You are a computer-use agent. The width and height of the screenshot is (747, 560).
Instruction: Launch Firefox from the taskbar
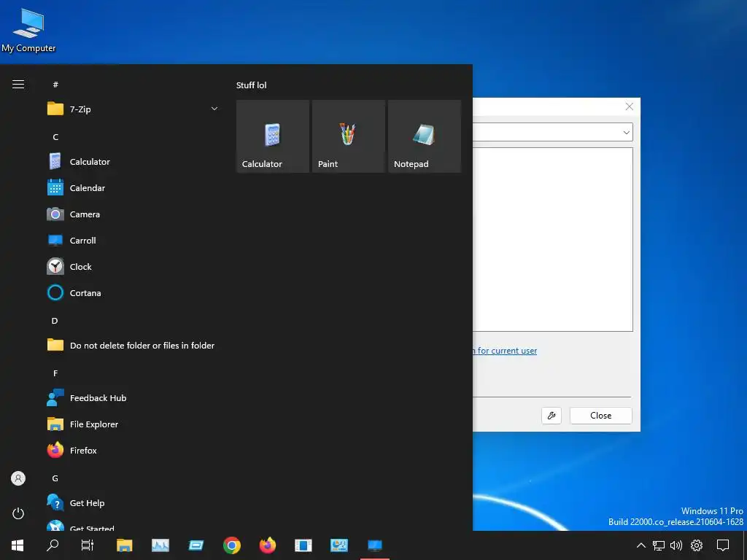point(267,545)
